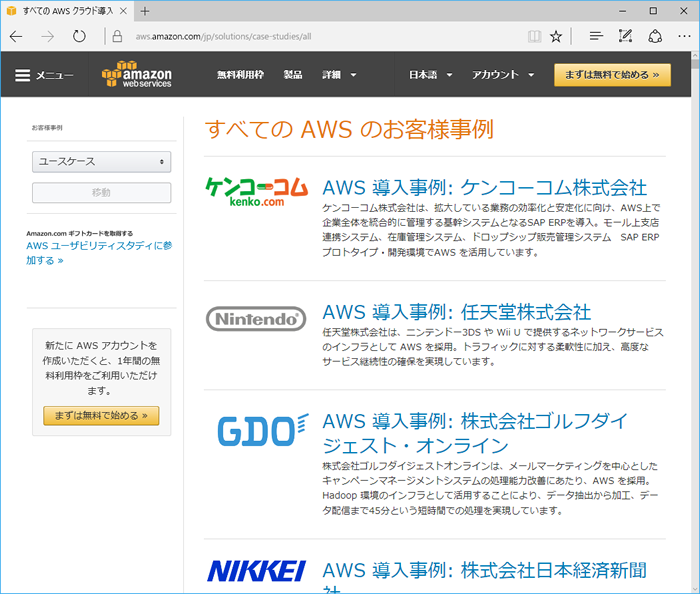Expand the 日本語 language dropdown
The image size is (700, 594).
pos(430,75)
